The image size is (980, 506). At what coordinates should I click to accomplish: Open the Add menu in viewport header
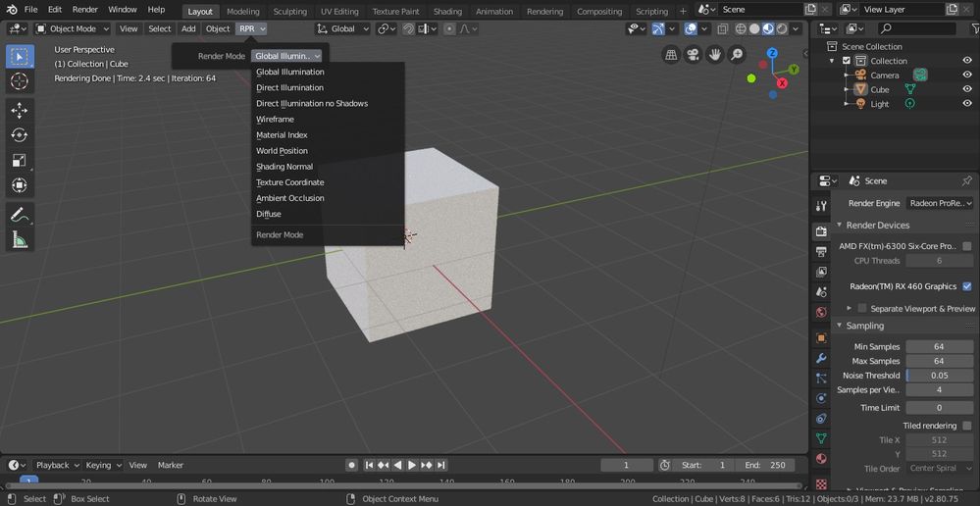click(188, 28)
